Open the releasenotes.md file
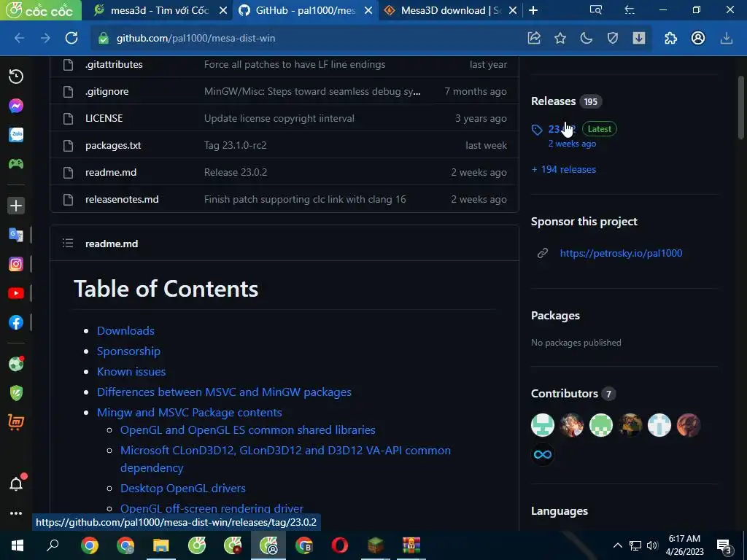Screen dimensions: 747x560 [122, 199]
